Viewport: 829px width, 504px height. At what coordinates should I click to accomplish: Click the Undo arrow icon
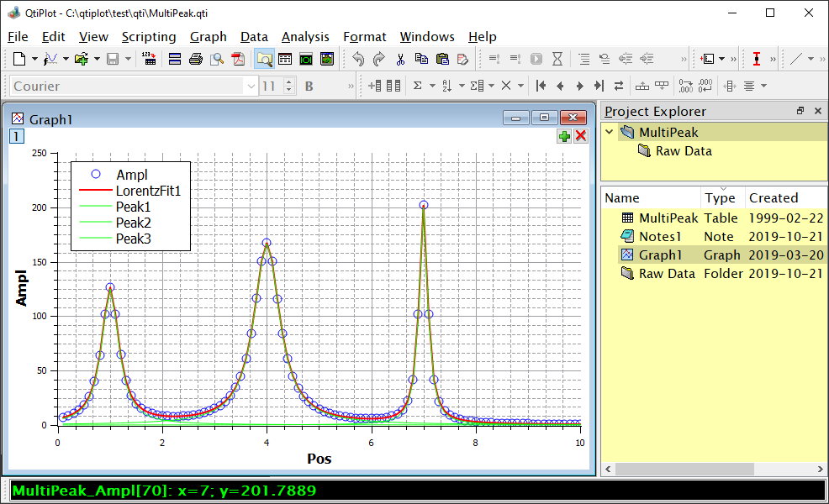358,59
